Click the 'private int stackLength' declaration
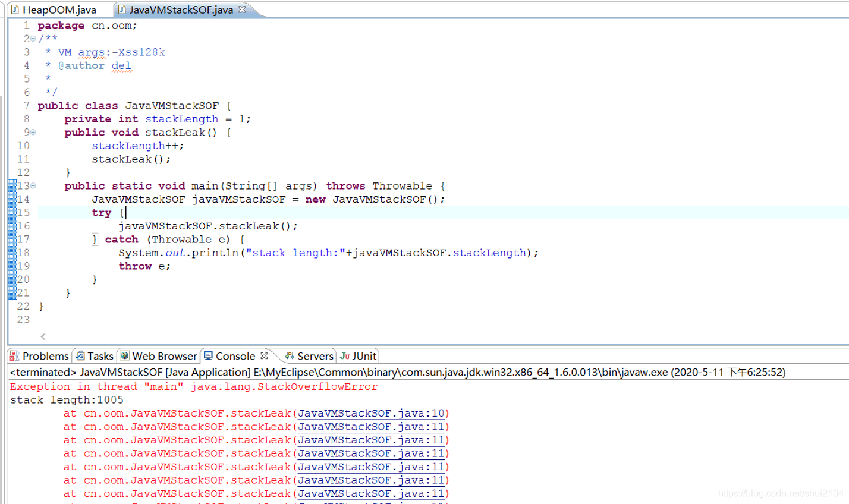The height and width of the screenshot is (504, 849). pyautogui.click(x=158, y=119)
